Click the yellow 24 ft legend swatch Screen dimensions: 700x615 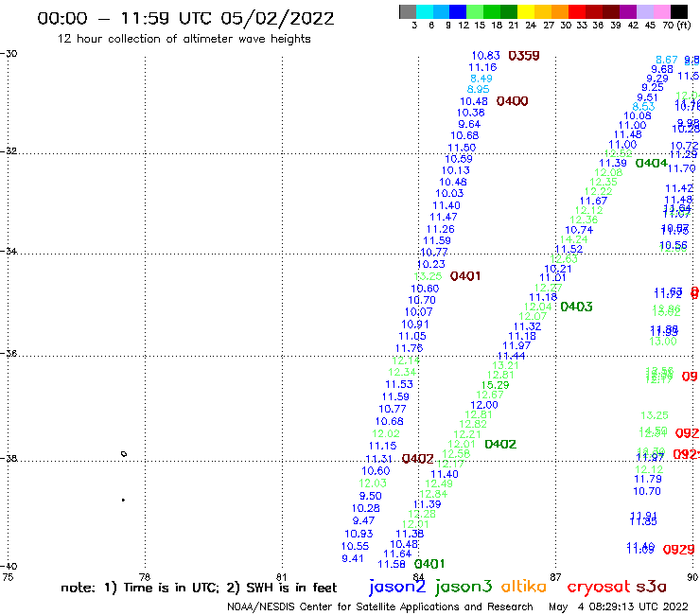[x=526, y=11]
